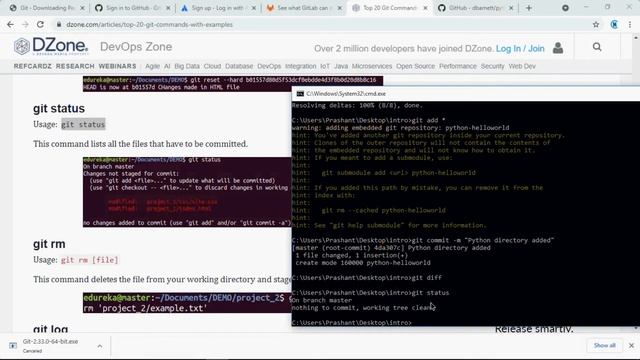Click the DevOps Zone heading
640x360 pixels.
coord(136,47)
